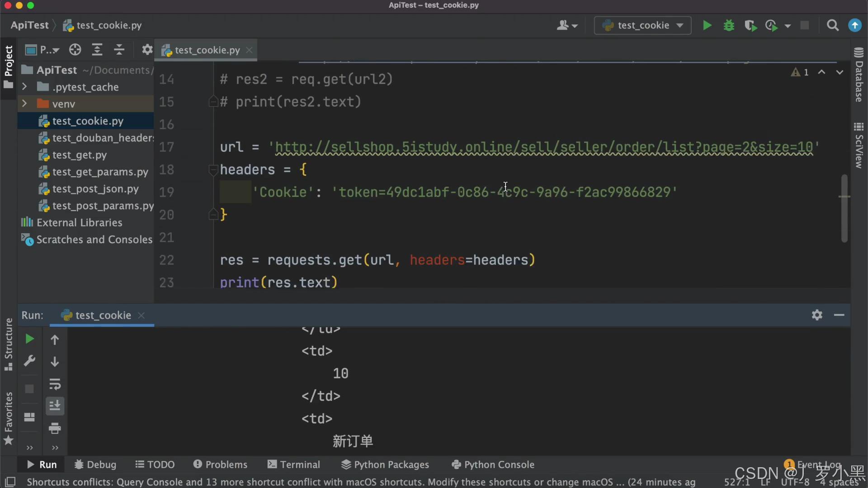
Task: Open the test_cookie run configuration dropdown
Action: 642,25
